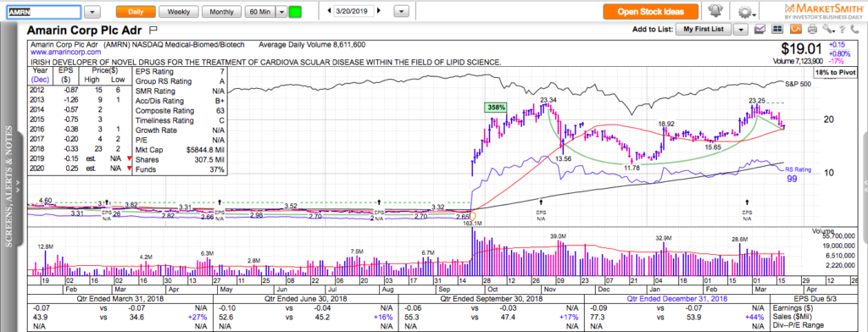
Task: Switch to the Weekly chart
Action: 178,12
